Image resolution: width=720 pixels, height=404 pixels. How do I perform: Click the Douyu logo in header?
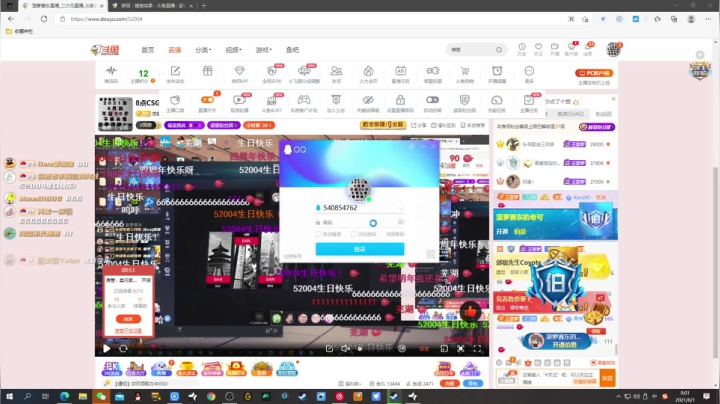pos(105,50)
